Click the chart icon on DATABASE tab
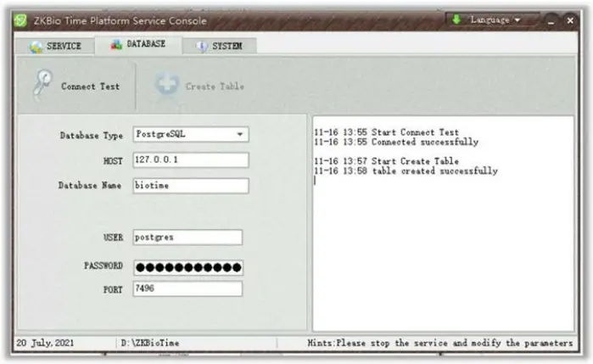Screen dimensions: 593x364 tap(116, 44)
